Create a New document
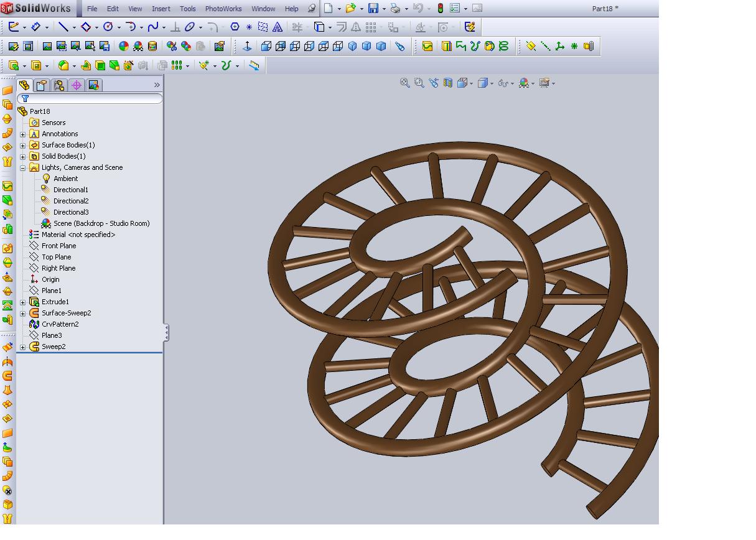This screenshot has width=756, height=540. point(328,8)
